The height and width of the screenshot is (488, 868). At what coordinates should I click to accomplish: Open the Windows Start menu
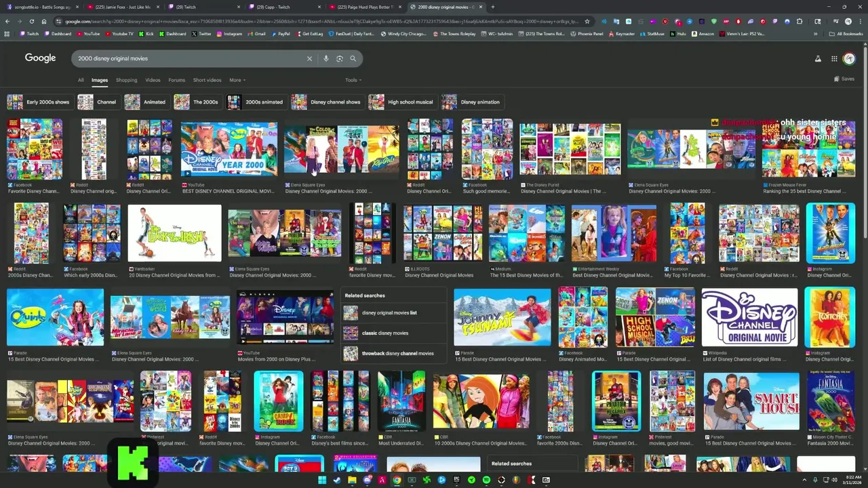[322, 480]
